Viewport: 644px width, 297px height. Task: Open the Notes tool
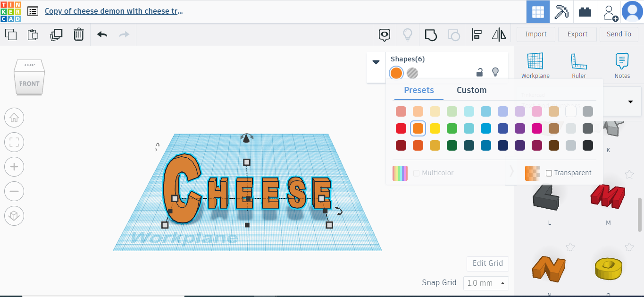pyautogui.click(x=622, y=65)
